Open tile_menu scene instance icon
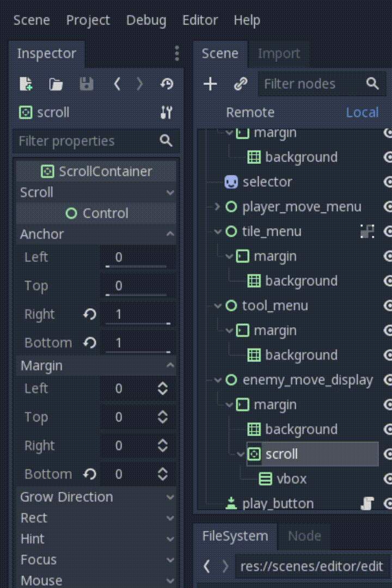This screenshot has width=392, height=588. (x=367, y=231)
